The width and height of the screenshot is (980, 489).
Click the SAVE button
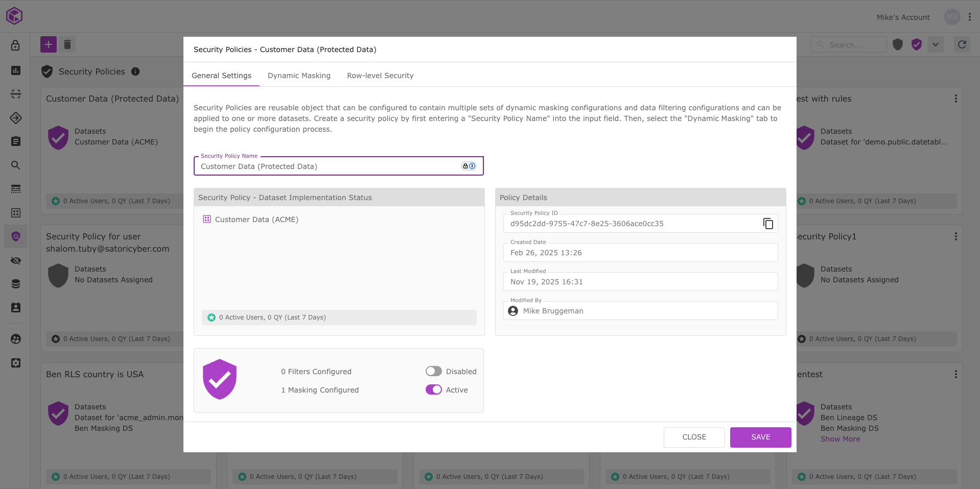(x=760, y=437)
